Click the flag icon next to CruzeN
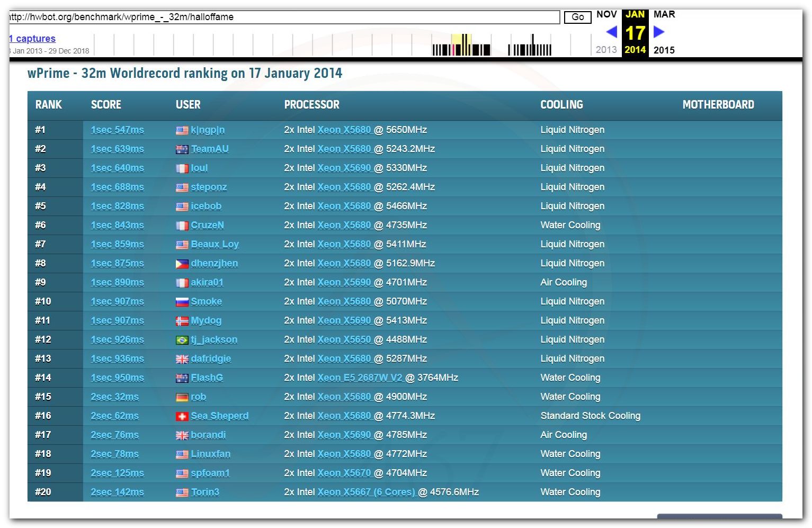Image resolution: width=812 pixels, height=528 pixels. [182, 226]
